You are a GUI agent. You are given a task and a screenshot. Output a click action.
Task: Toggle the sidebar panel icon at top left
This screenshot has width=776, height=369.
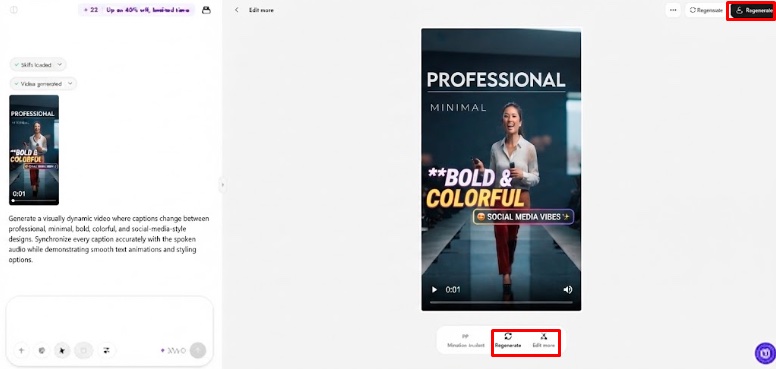point(14,10)
